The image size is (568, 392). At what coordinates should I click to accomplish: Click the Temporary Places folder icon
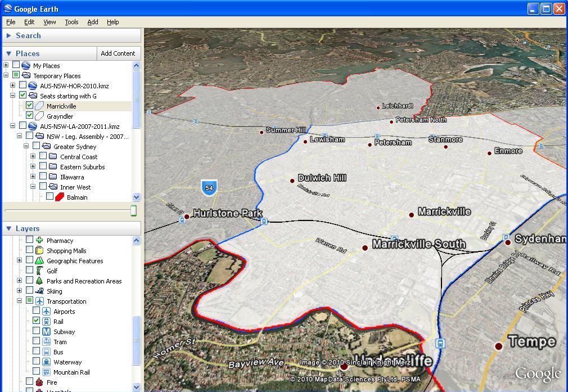tap(26, 75)
